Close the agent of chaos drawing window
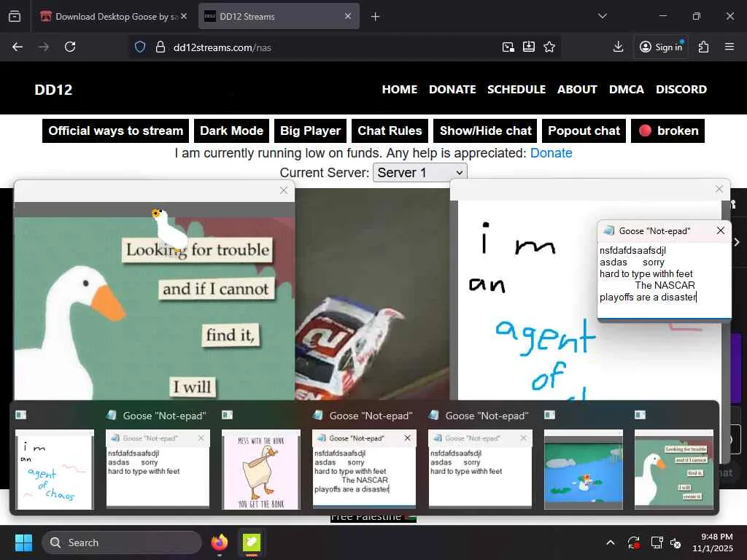This screenshot has height=560, width=747. click(719, 189)
